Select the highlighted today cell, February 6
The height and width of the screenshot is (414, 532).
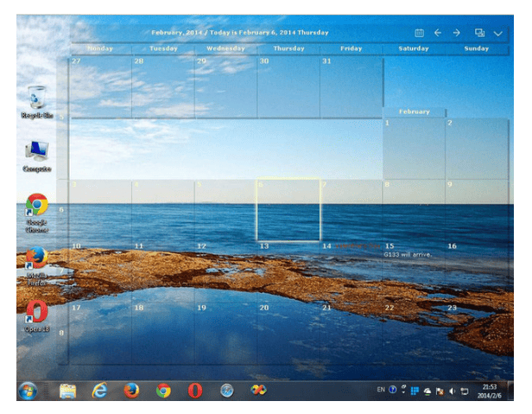coord(288,209)
